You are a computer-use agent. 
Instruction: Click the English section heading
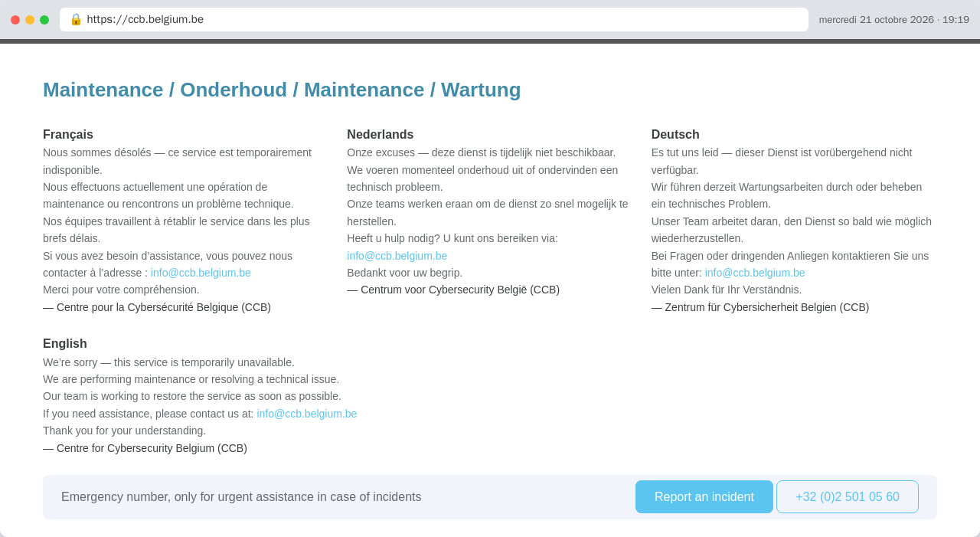(65, 344)
